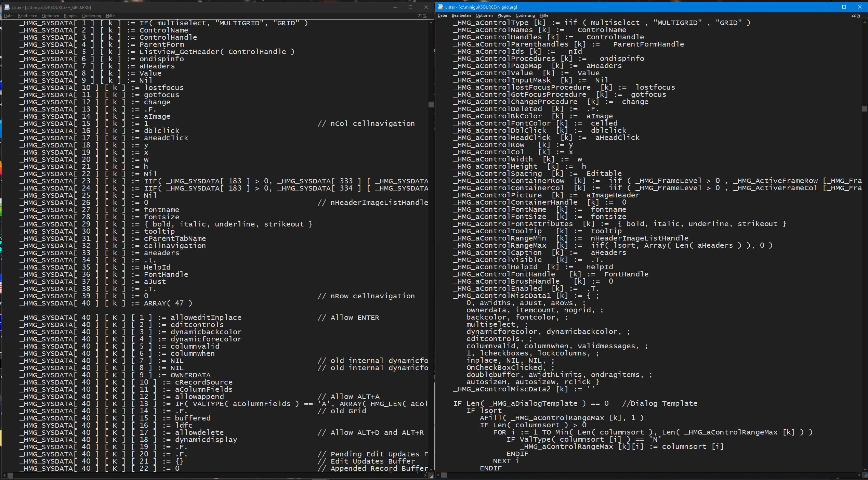Open Codierung menu in left Lister window
Viewport: 868px width, 480px height.
[91, 16]
